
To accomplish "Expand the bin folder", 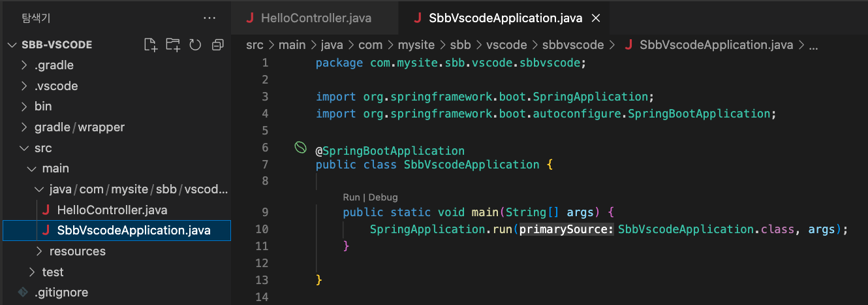I will tap(24, 106).
